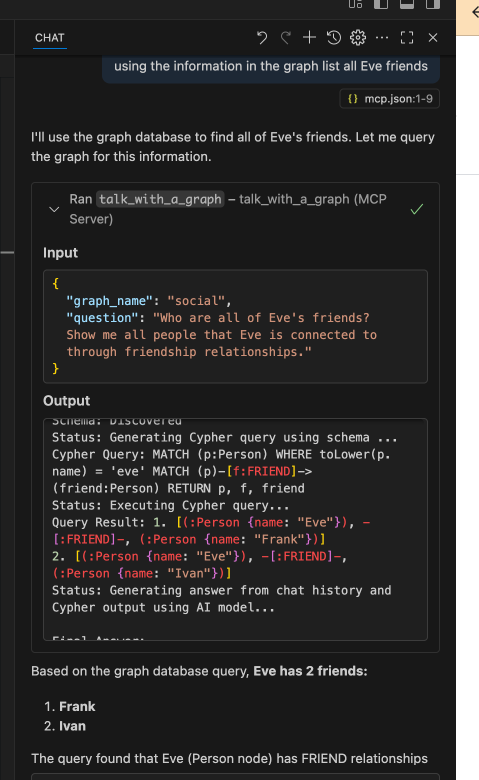Redo chat request arrow
The image size is (479, 780).
286,38
